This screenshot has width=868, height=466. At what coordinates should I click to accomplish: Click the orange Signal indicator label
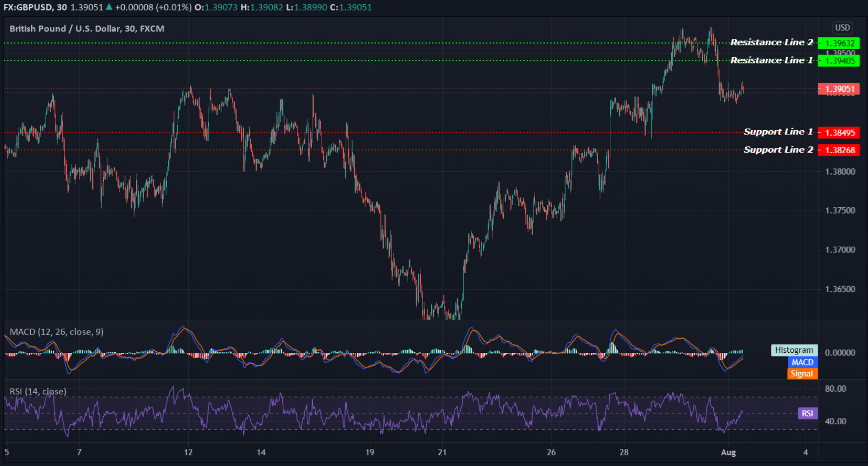coord(802,374)
